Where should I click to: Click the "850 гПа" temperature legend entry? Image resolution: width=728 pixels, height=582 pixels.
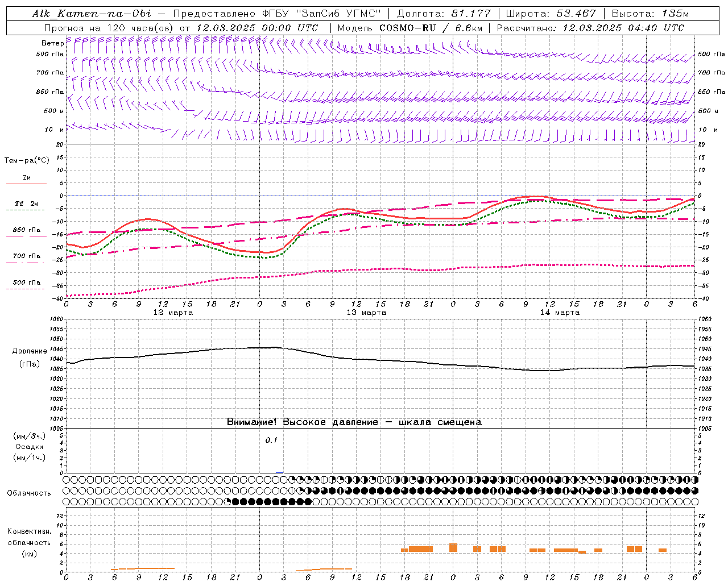click(x=26, y=230)
